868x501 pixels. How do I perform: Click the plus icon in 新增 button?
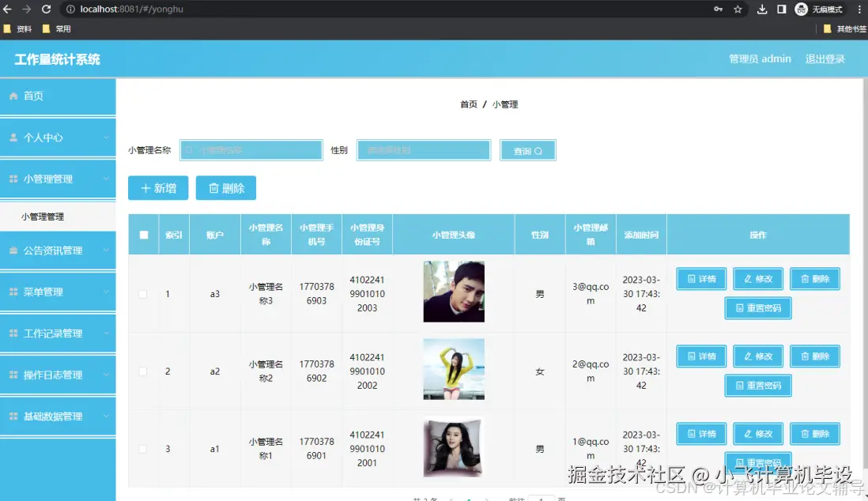tap(145, 188)
